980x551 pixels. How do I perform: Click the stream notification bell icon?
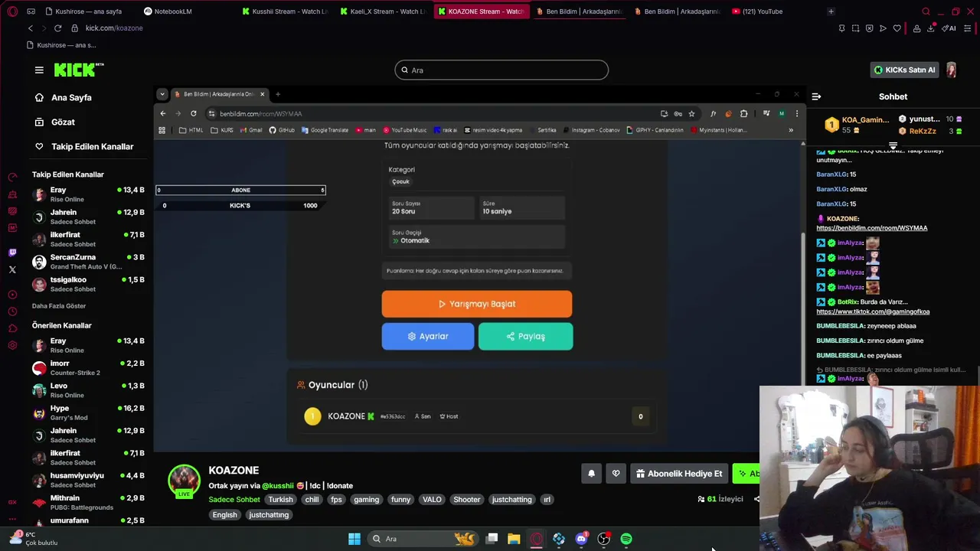coord(591,474)
